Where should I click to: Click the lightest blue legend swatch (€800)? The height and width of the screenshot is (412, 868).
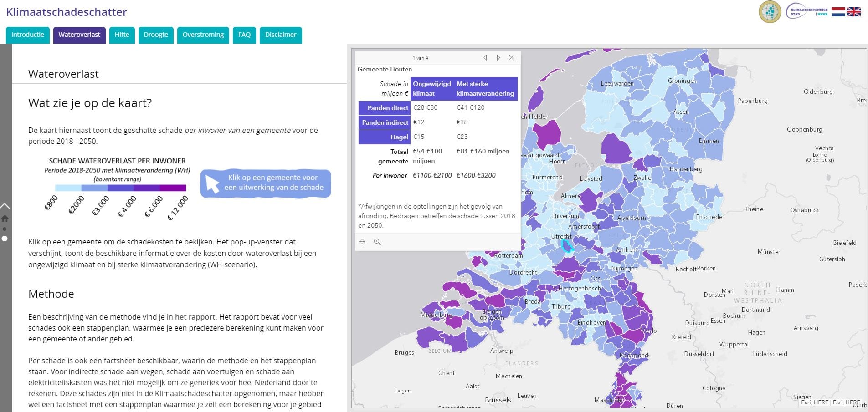pyautogui.click(x=68, y=188)
